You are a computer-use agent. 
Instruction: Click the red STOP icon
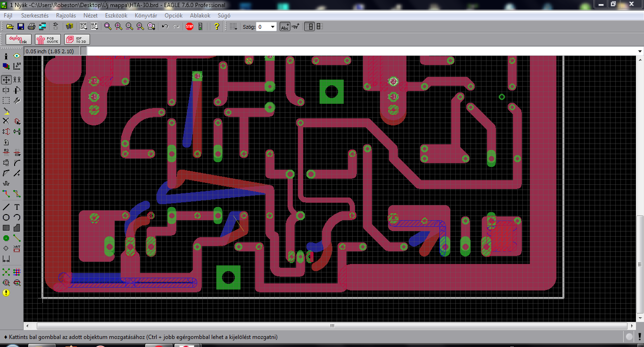[x=189, y=27]
